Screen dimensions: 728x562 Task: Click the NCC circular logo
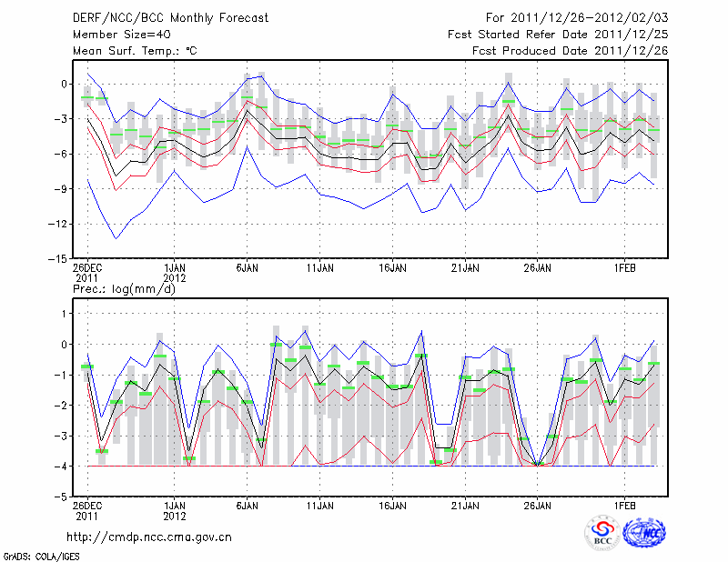point(643,535)
